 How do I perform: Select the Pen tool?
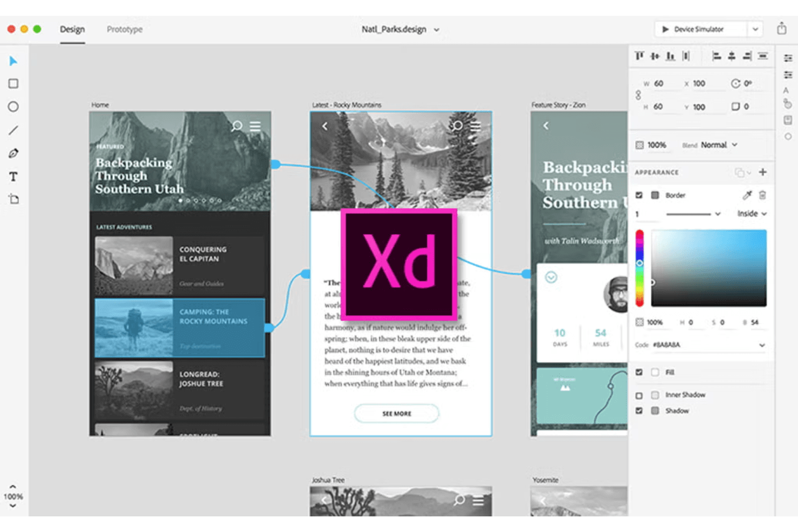pos(13,153)
